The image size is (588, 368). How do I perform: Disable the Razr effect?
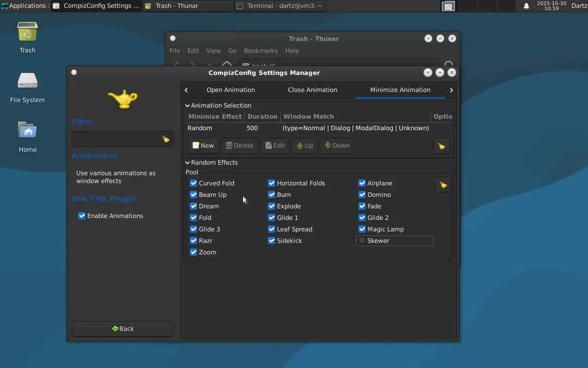[193, 241]
